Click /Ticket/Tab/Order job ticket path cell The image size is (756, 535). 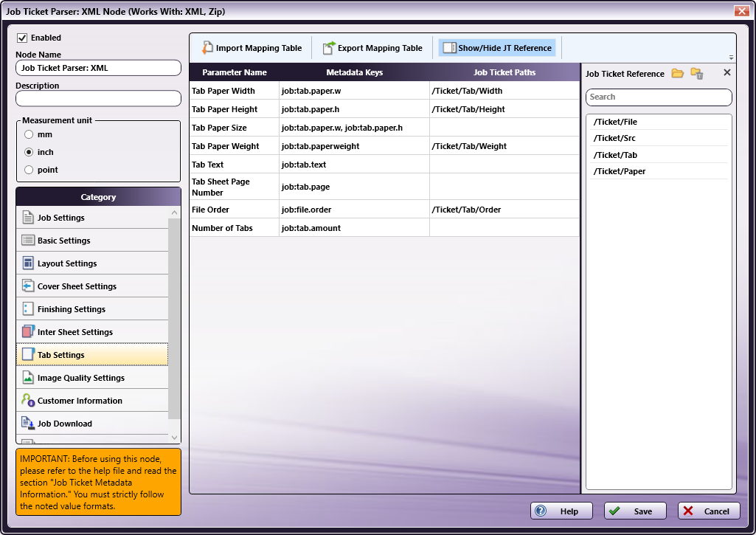click(504, 210)
